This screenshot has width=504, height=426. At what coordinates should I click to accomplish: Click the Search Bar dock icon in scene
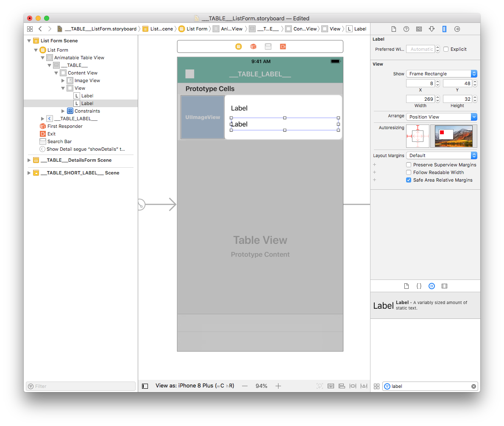(268, 47)
